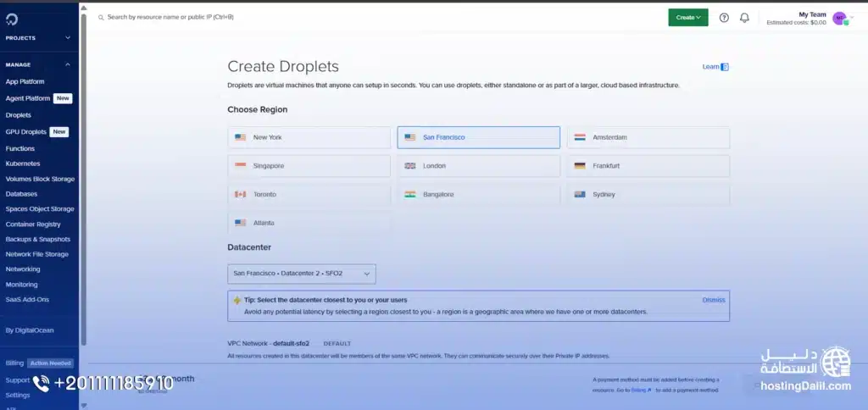The width and height of the screenshot is (868, 410).
Task: Click the My Team avatar icon
Action: tap(839, 18)
